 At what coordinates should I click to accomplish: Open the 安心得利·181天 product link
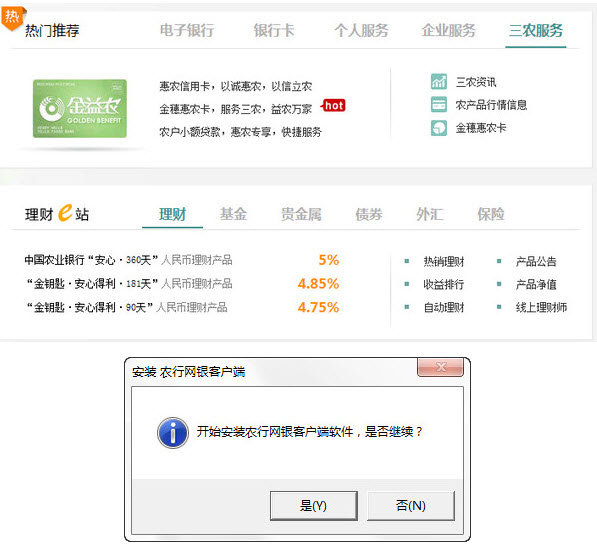point(129,284)
